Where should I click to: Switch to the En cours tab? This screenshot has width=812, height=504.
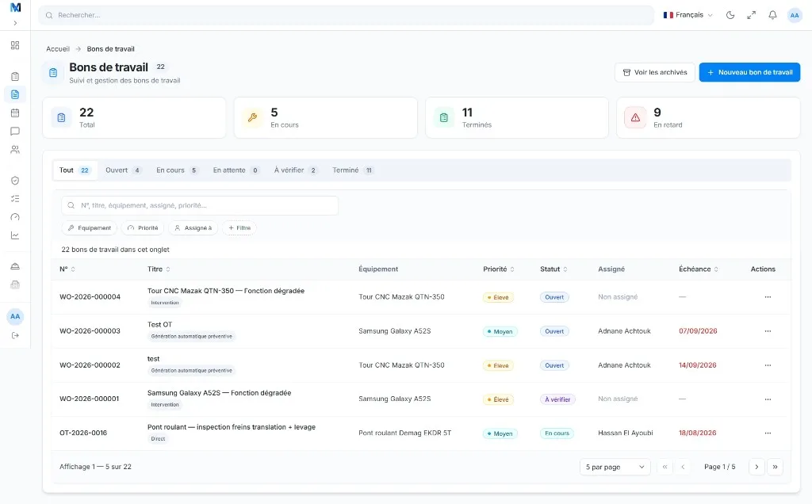point(177,170)
